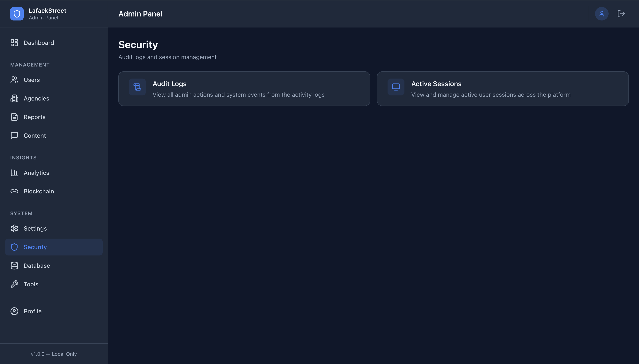Click the Profile avatar icon in the sidebar
639x364 pixels.
pyautogui.click(x=14, y=311)
